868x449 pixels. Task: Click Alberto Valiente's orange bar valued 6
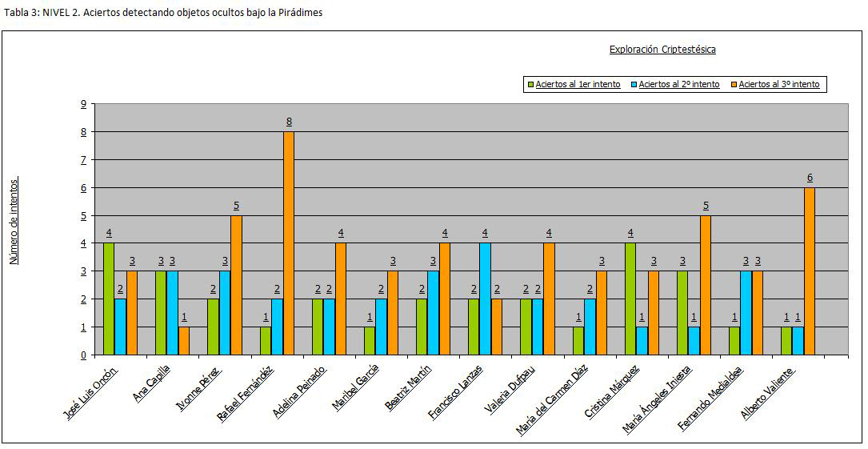click(x=810, y=271)
